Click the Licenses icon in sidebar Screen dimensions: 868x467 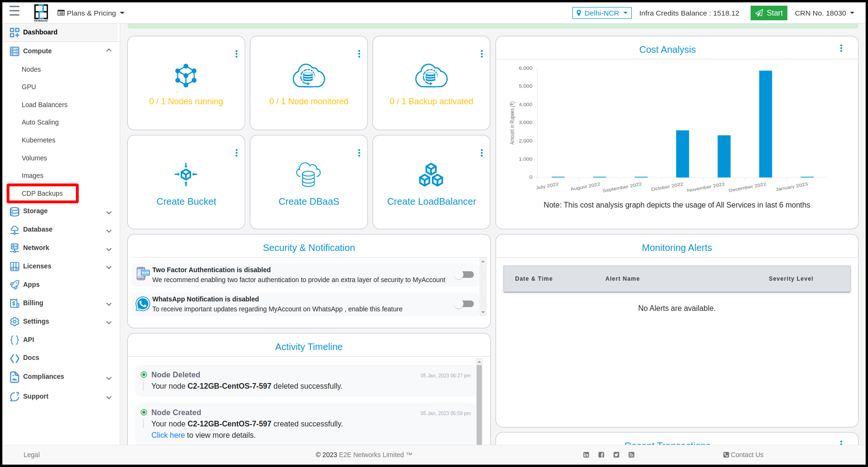point(15,267)
